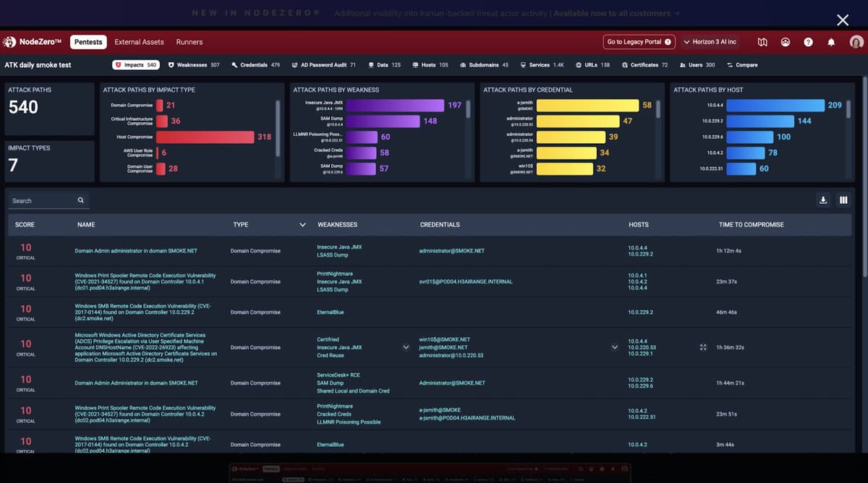Viewport: 868px width, 483px height.
Task: Click the 10.0.229.2 host bar 144
Action: click(759, 121)
